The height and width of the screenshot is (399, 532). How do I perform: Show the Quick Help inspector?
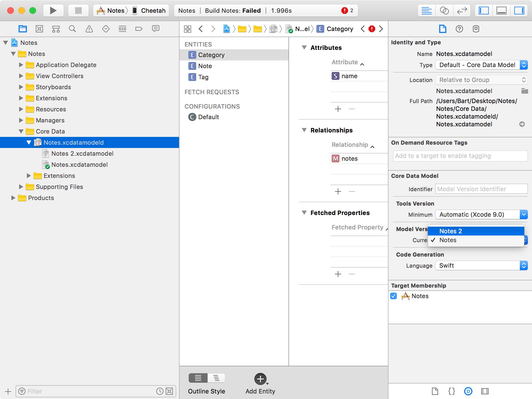(459, 29)
